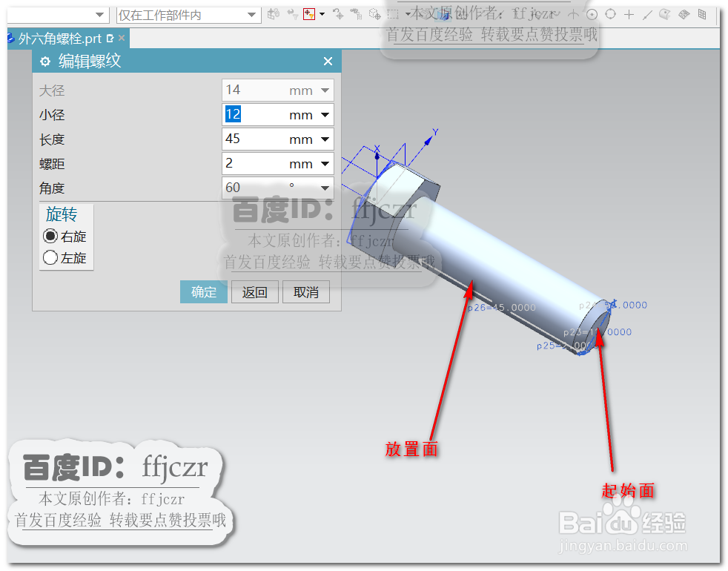
Task: Open the 小径 unit dropdown arrow
Action: coord(325,115)
